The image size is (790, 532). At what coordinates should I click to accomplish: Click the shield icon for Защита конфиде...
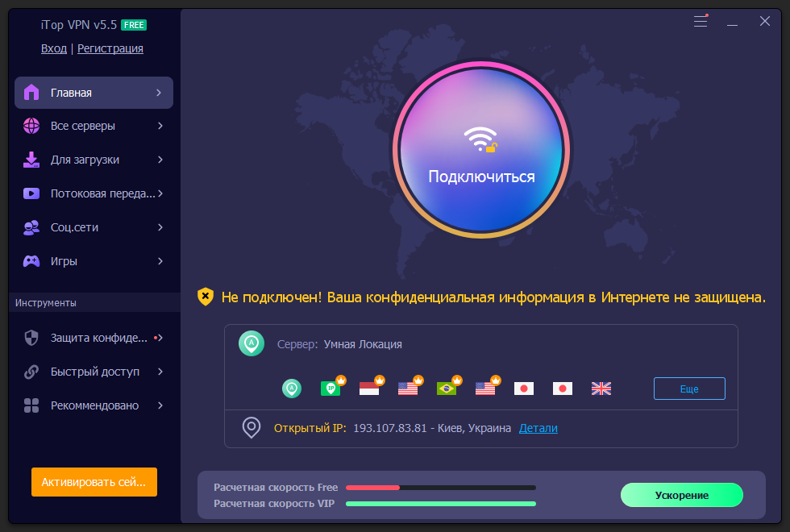tap(31, 338)
